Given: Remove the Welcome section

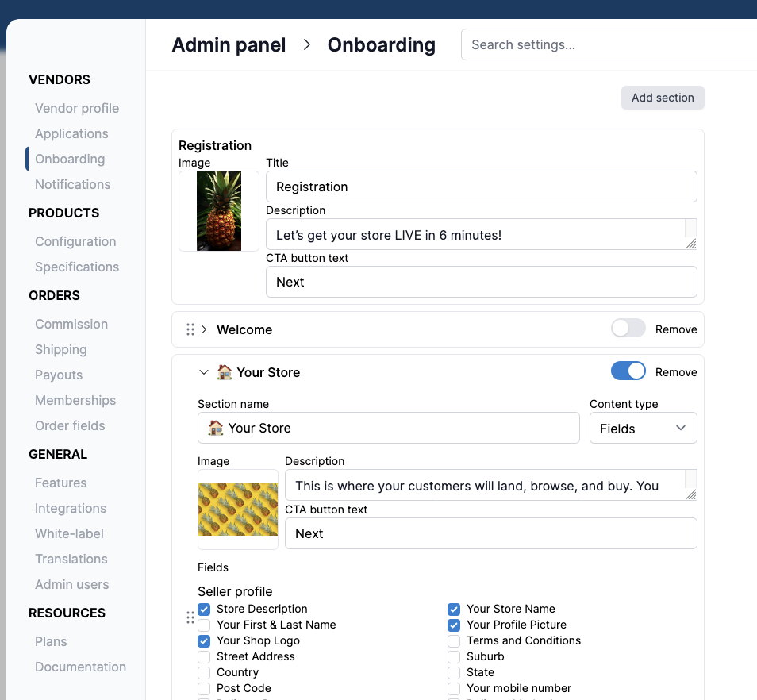Looking at the screenshot, I should point(676,329).
